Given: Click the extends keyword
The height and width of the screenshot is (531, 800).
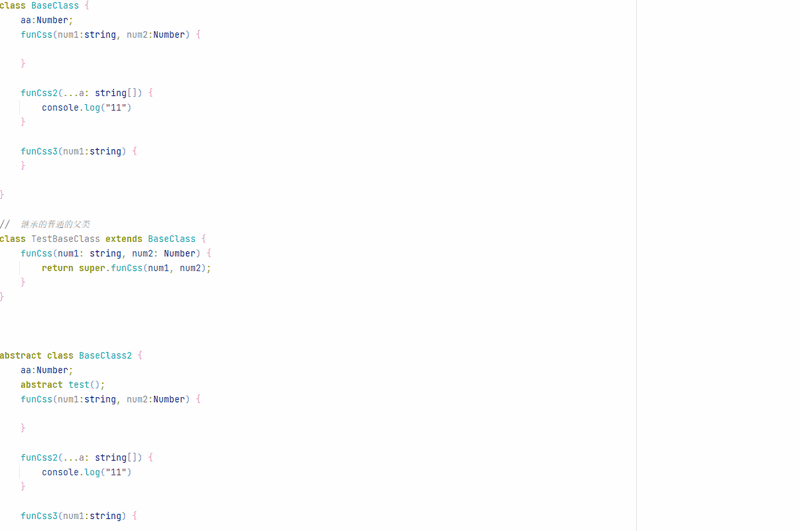Looking at the screenshot, I should click(124, 239).
